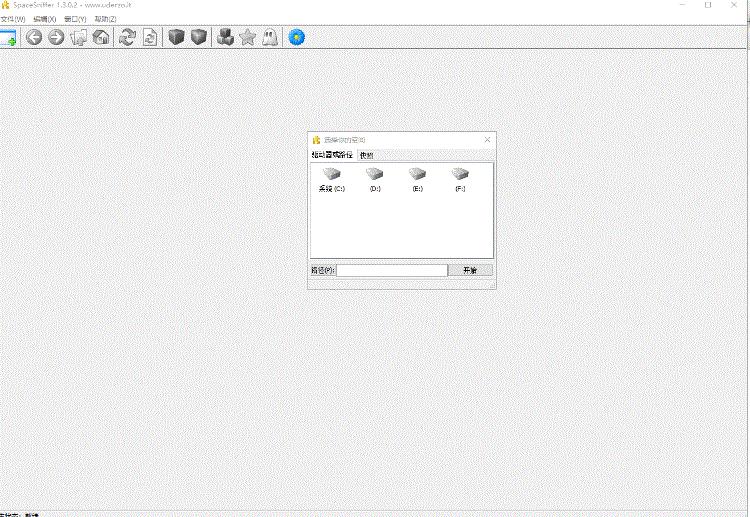Select the (D:) drive
This screenshot has width=750, height=517.
coord(375,180)
